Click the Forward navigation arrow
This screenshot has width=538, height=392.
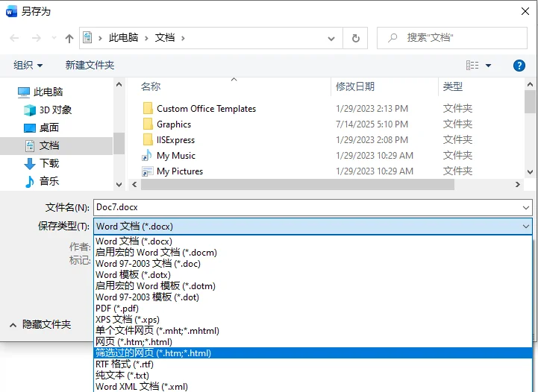36,38
